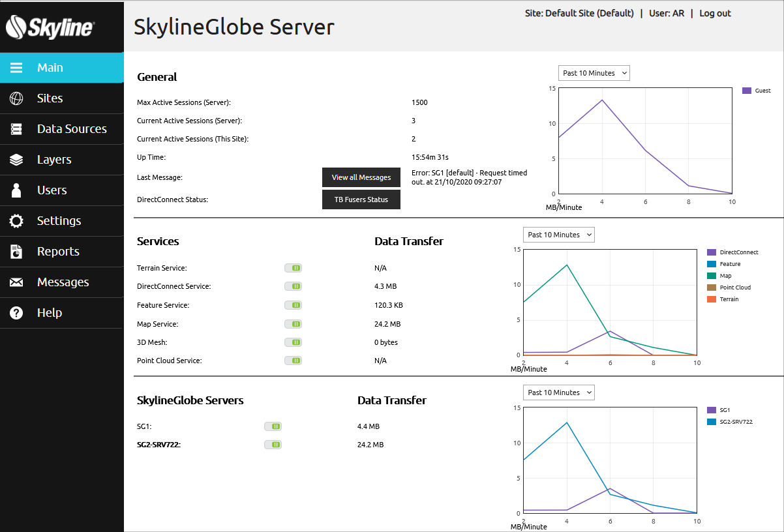Open the SkylineGlobe Servers chart time range dropdown
This screenshot has height=532, width=784.
559,392
